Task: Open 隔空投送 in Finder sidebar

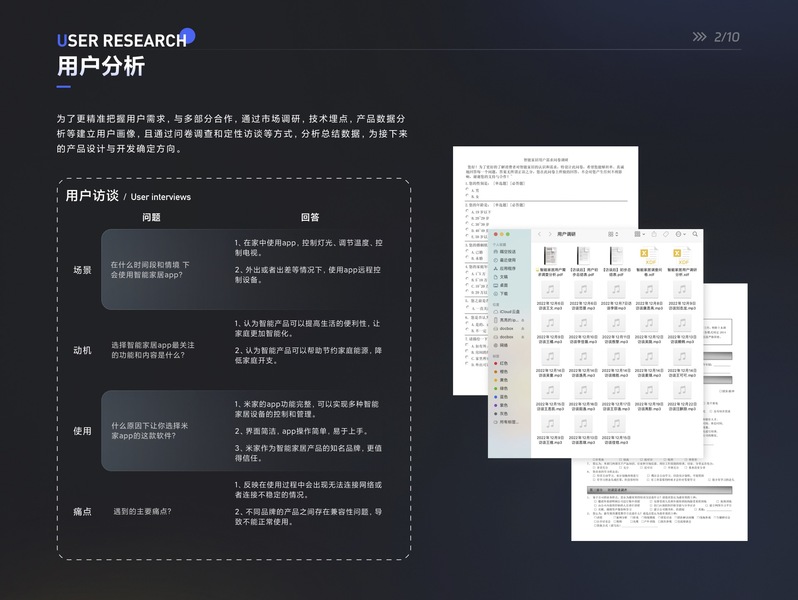Action: pyautogui.click(x=504, y=252)
